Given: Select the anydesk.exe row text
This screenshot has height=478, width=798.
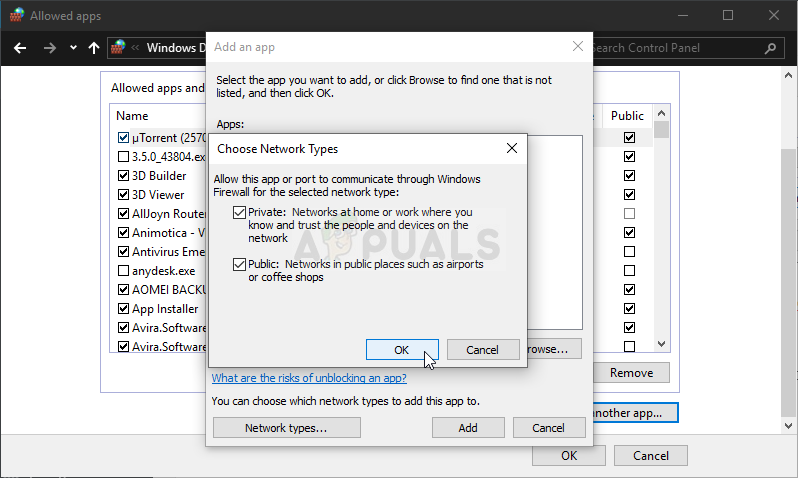Looking at the screenshot, I should point(163,271).
